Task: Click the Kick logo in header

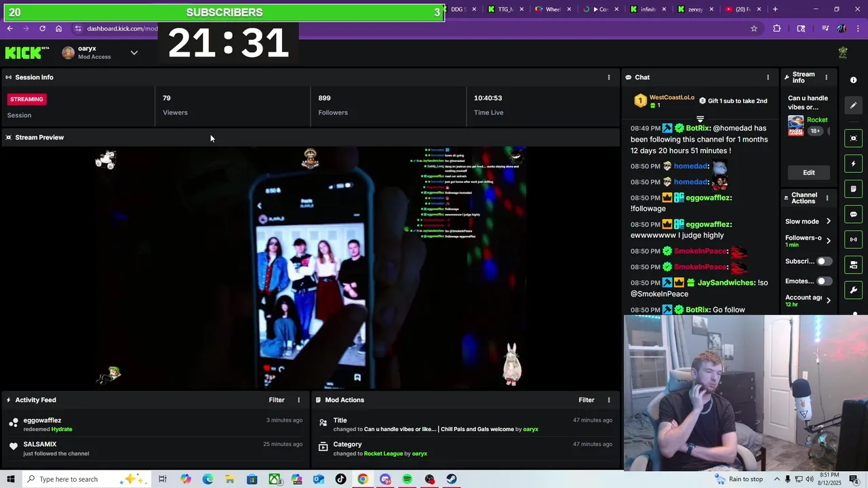Action: click(27, 53)
